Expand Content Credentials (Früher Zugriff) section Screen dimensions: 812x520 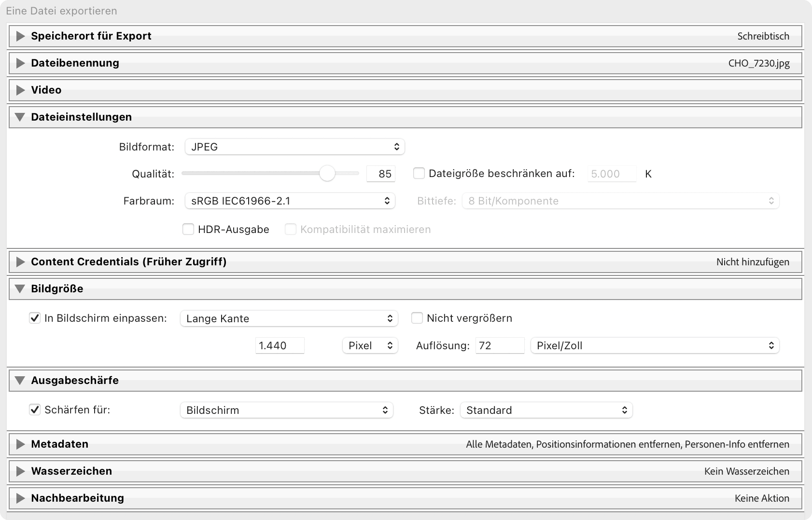(x=20, y=262)
